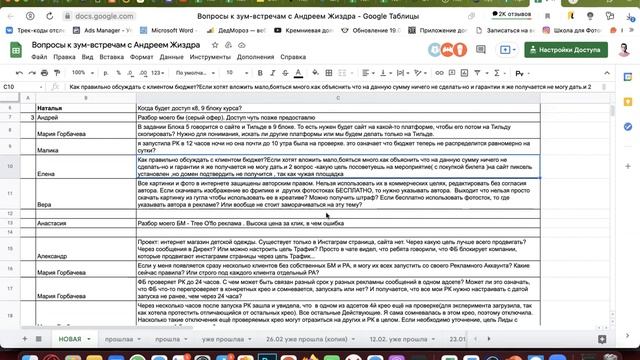Redo the last undone action

click(32, 73)
